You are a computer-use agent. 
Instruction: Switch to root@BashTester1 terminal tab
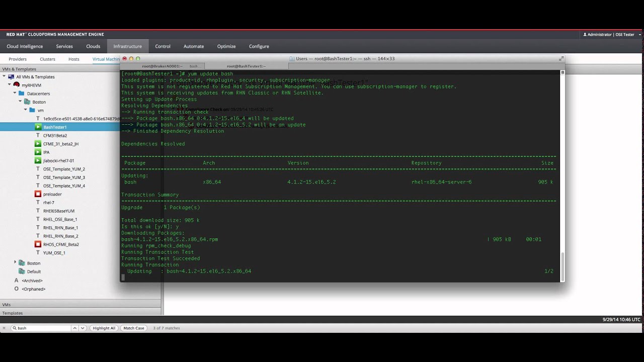click(x=246, y=66)
